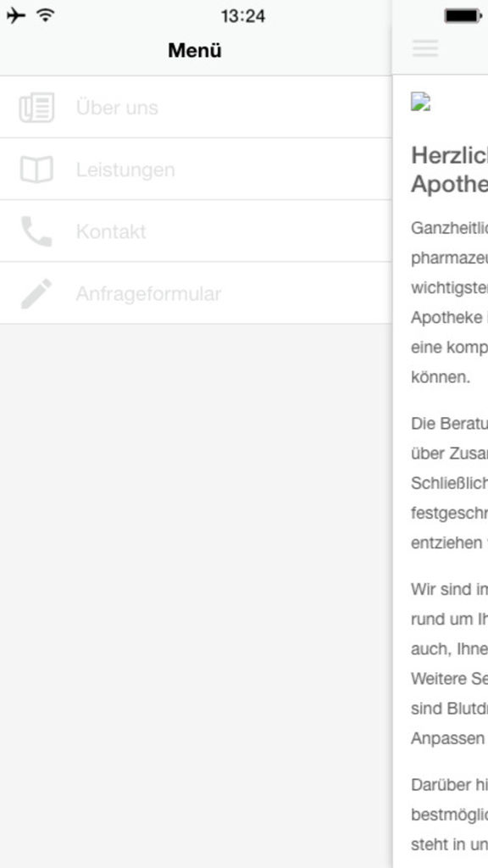Choose the Kontakt menu item

click(x=196, y=231)
